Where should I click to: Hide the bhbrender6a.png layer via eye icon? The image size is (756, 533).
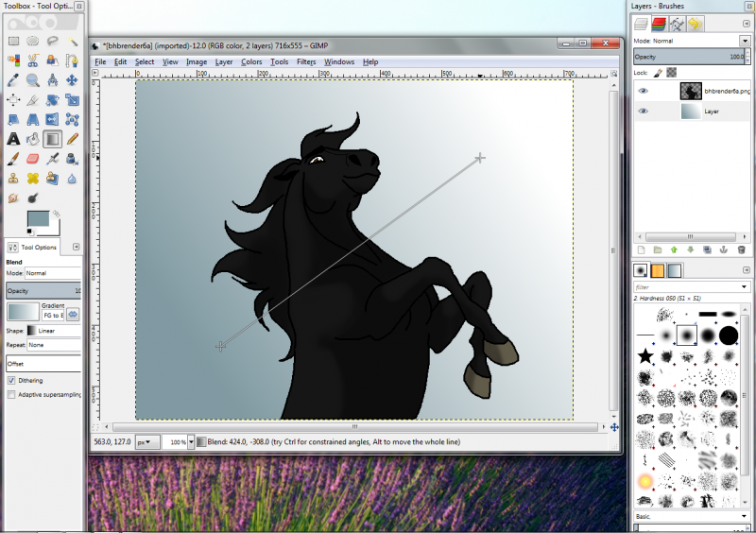(643, 91)
